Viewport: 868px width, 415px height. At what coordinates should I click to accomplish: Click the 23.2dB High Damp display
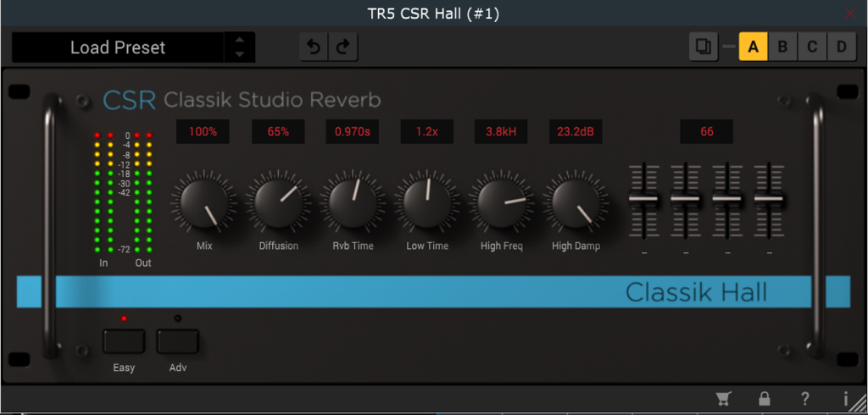pos(576,131)
